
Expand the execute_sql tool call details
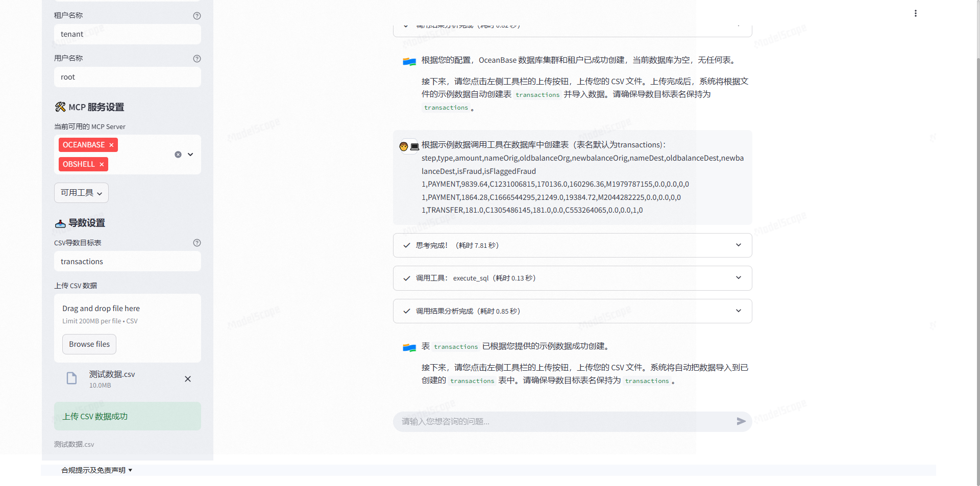(738, 278)
